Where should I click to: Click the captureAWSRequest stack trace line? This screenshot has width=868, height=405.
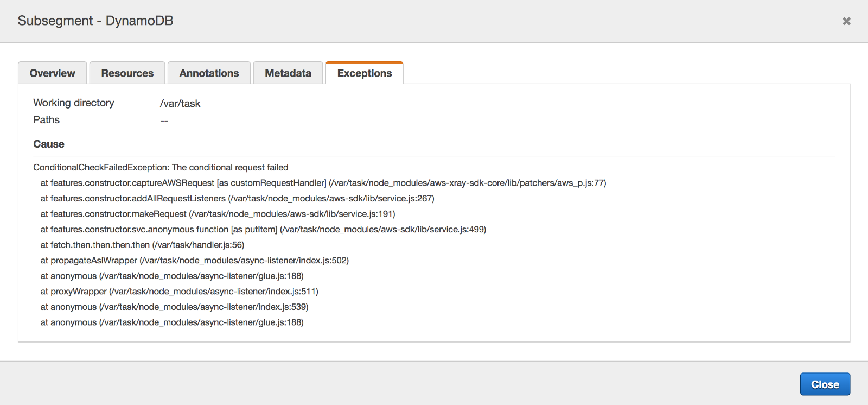tap(323, 183)
